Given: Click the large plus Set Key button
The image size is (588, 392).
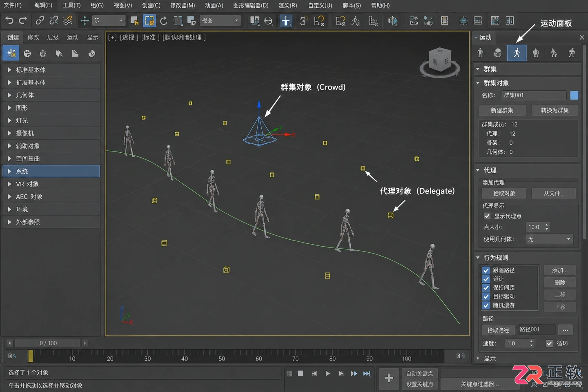Looking at the screenshot, I should pos(389,378).
